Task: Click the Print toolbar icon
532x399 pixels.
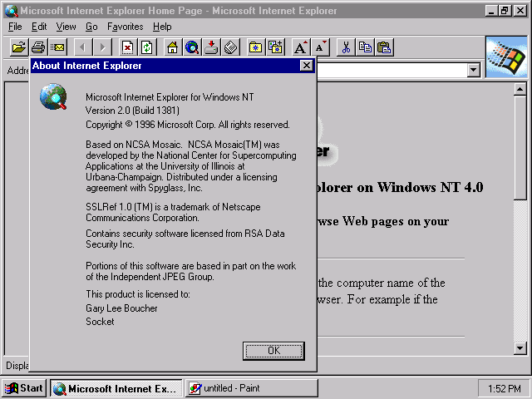Action: [x=38, y=47]
